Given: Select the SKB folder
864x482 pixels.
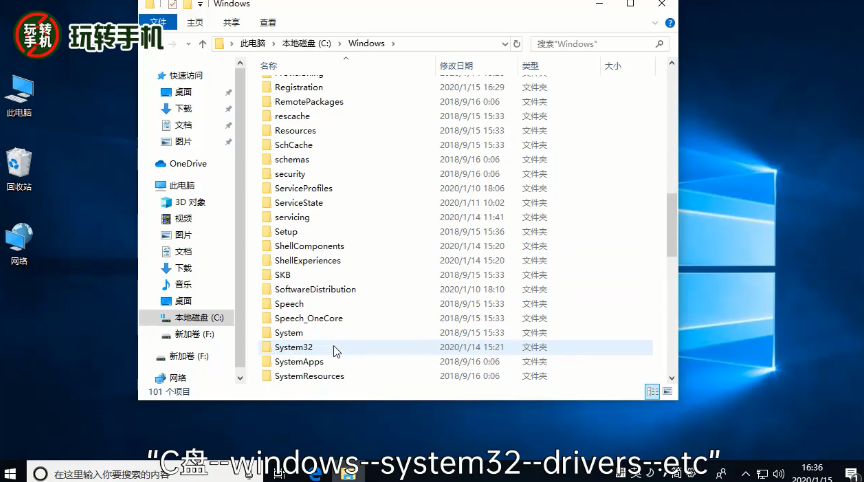Looking at the screenshot, I should point(282,275).
